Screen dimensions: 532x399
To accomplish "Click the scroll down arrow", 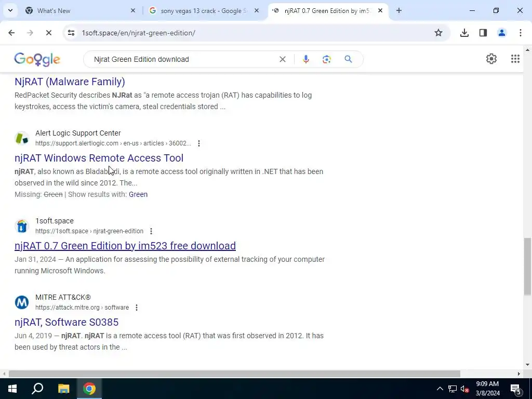I will coord(527,365).
